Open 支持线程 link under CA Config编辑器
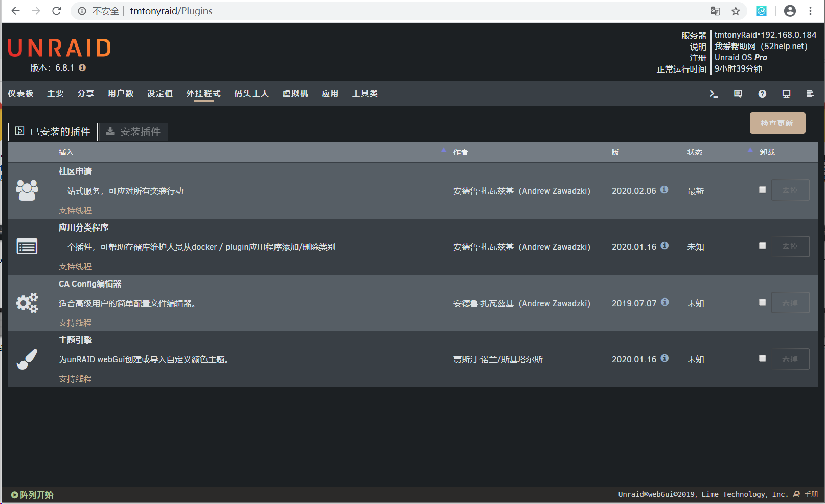 click(x=75, y=323)
